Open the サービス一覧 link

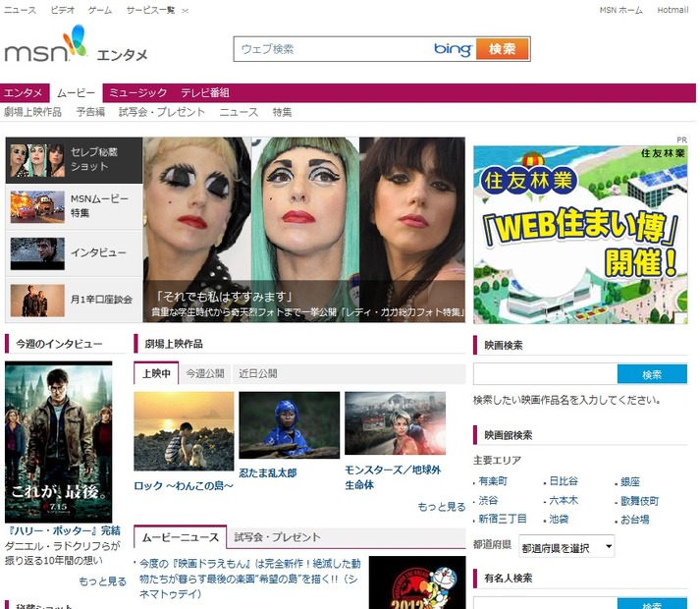pyautogui.click(x=151, y=10)
